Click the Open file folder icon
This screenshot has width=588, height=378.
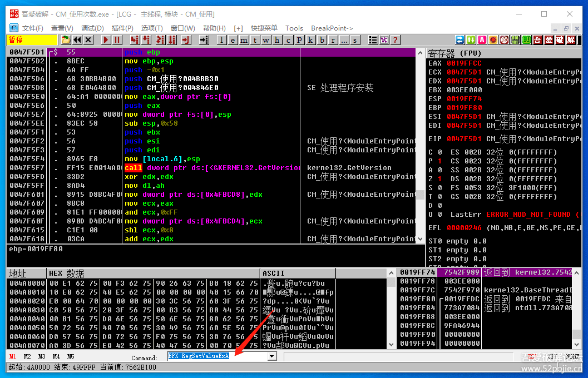[66, 40]
